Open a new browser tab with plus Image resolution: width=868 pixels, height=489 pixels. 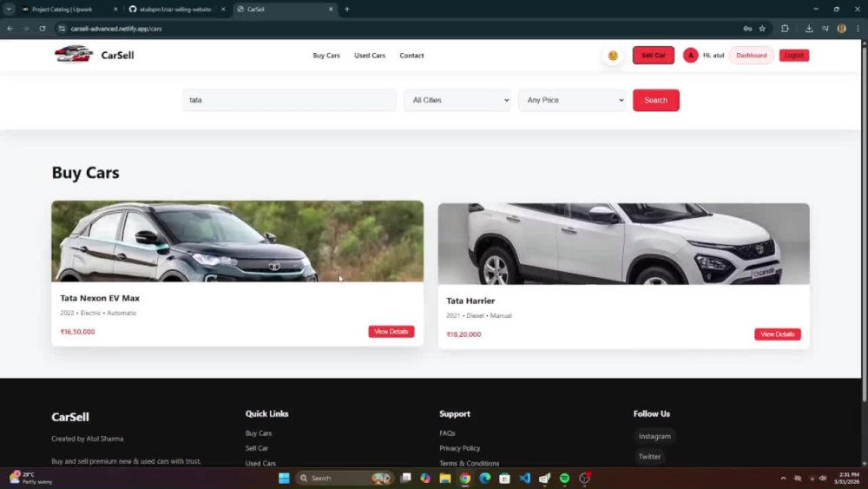(x=347, y=9)
